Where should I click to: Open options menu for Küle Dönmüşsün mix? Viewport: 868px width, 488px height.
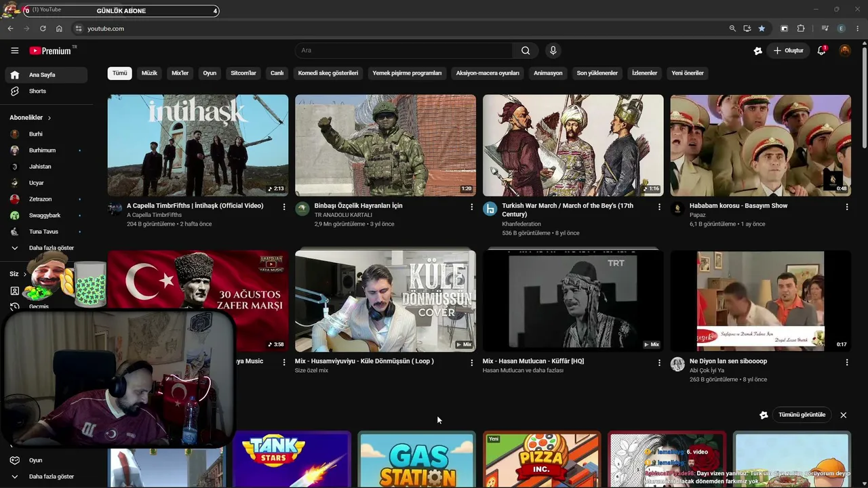tap(472, 363)
